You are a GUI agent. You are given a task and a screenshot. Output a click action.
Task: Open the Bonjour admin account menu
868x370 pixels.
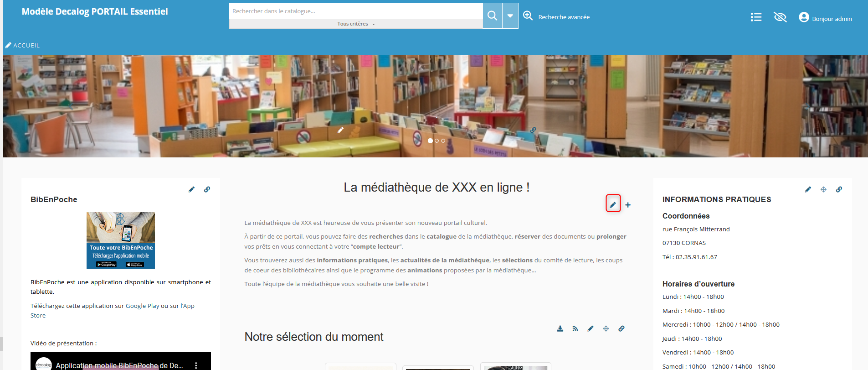point(825,18)
